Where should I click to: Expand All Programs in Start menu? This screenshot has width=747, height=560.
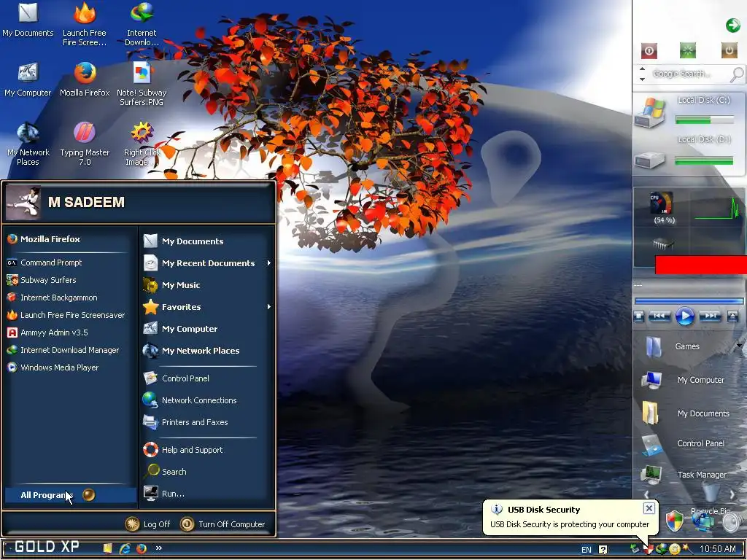pyautogui.click(x=70, y=495)
